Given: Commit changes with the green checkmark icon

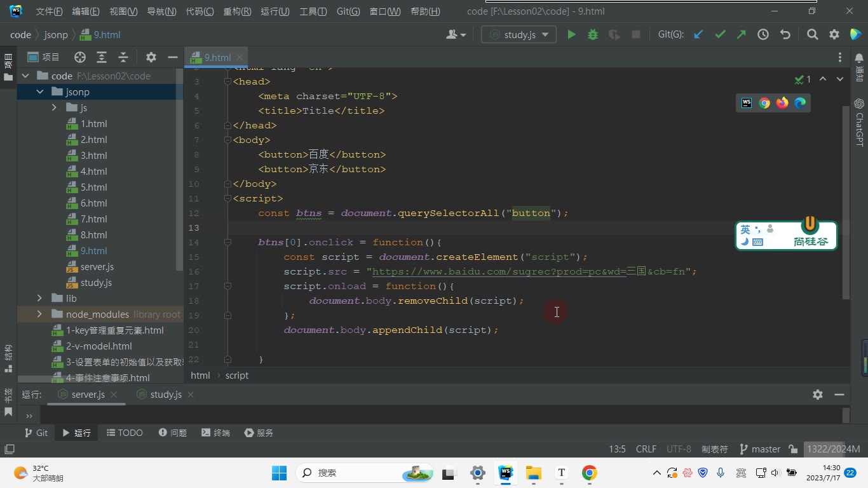Looking at the screenshot, I should pos(720,35).
